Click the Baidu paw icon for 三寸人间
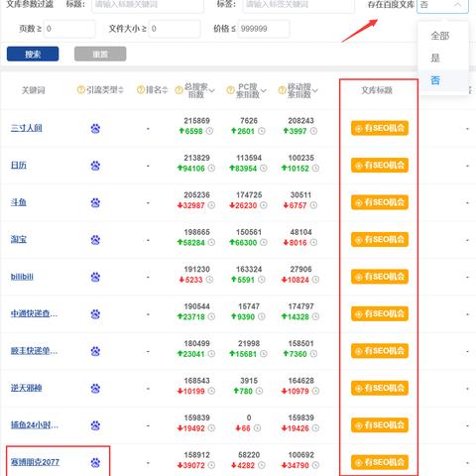Viewport: 476px width, 476px height. [x=95, y=129]
